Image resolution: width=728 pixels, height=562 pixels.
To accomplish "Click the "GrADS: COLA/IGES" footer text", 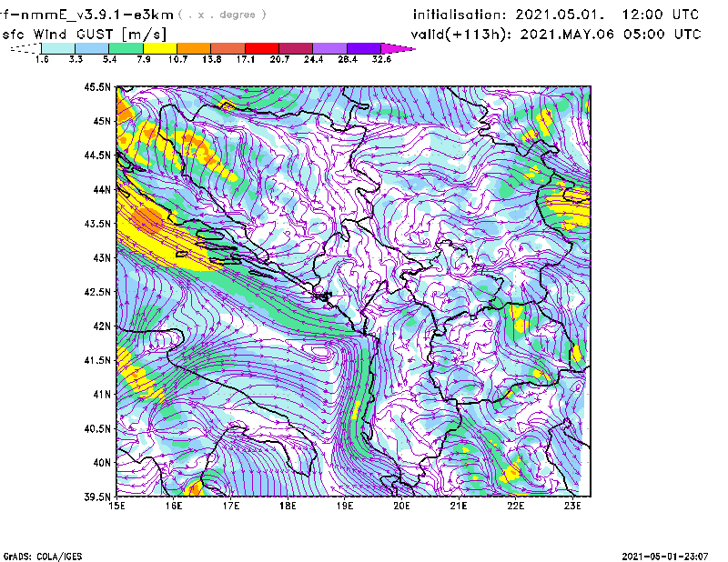I will click(42, 557).
